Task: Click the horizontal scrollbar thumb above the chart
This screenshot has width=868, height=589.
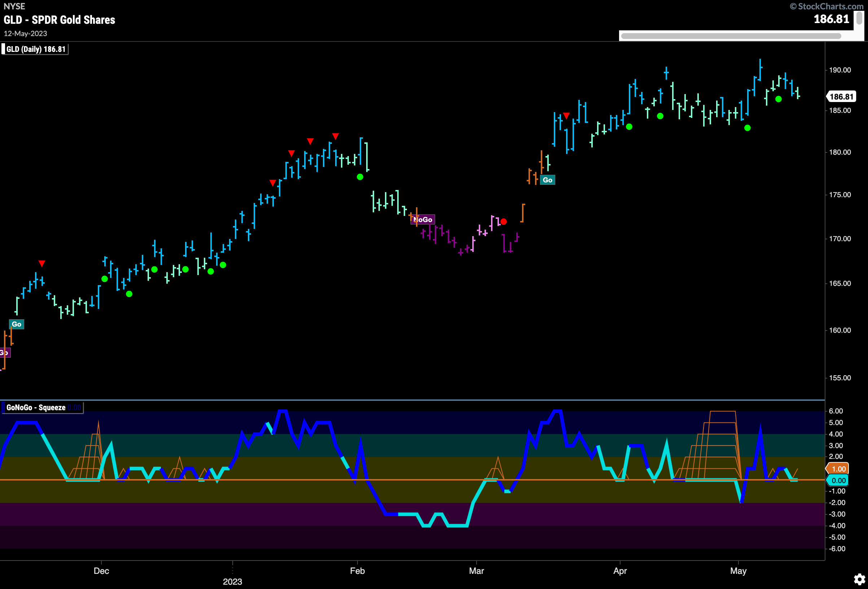Action: (731, 36)
